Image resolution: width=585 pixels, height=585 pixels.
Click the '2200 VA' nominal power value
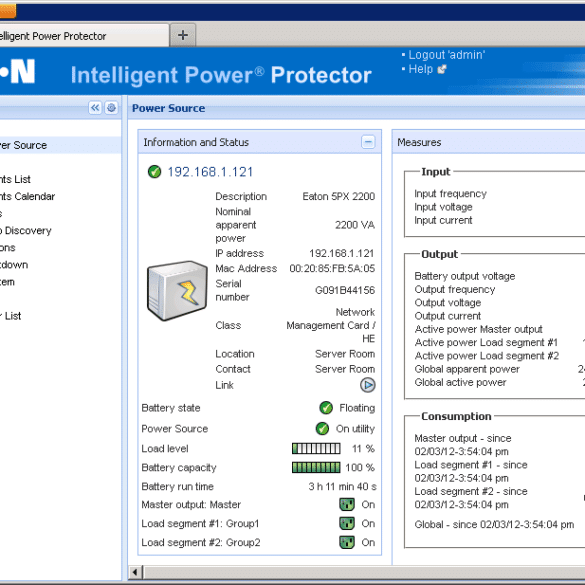point(355,225)
